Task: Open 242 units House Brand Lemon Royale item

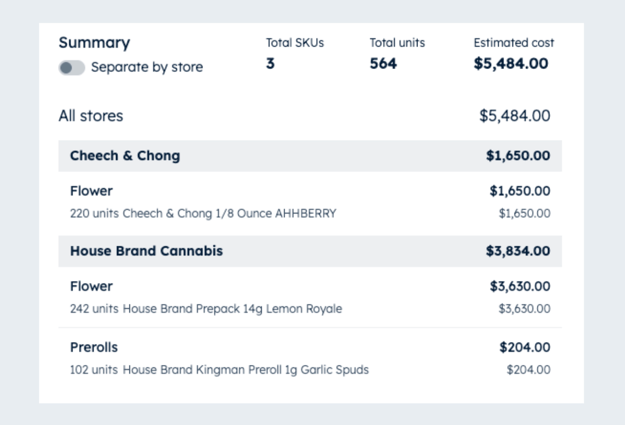Action: point(206,309)
